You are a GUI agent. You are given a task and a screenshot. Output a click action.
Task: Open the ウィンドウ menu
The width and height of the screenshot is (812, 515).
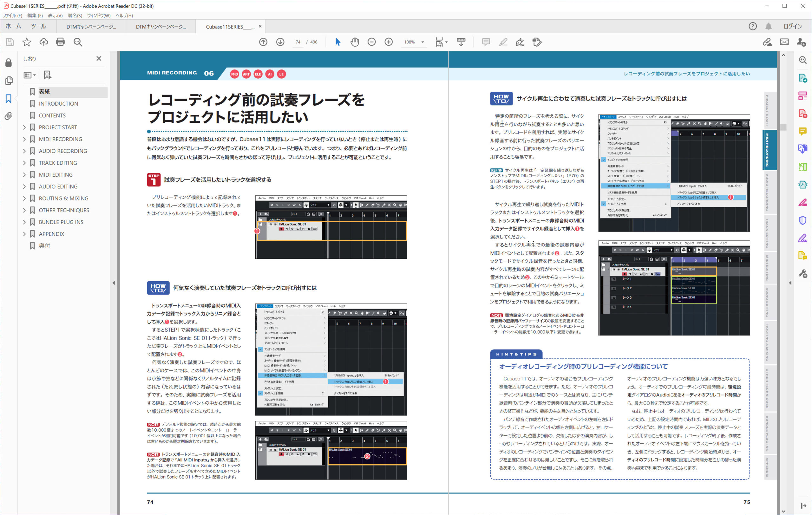[x=99, y=16]
